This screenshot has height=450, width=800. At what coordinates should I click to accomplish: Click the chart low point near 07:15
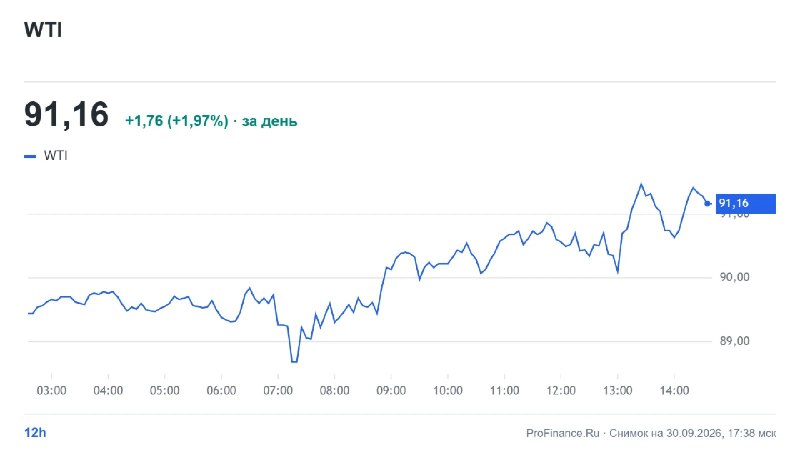coord(294,361)
